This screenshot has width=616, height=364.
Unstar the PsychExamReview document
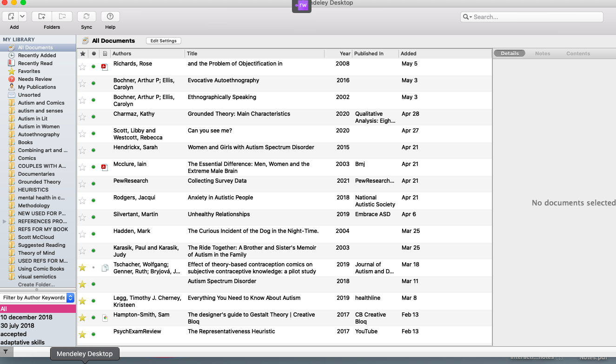[x=82, y=334]
